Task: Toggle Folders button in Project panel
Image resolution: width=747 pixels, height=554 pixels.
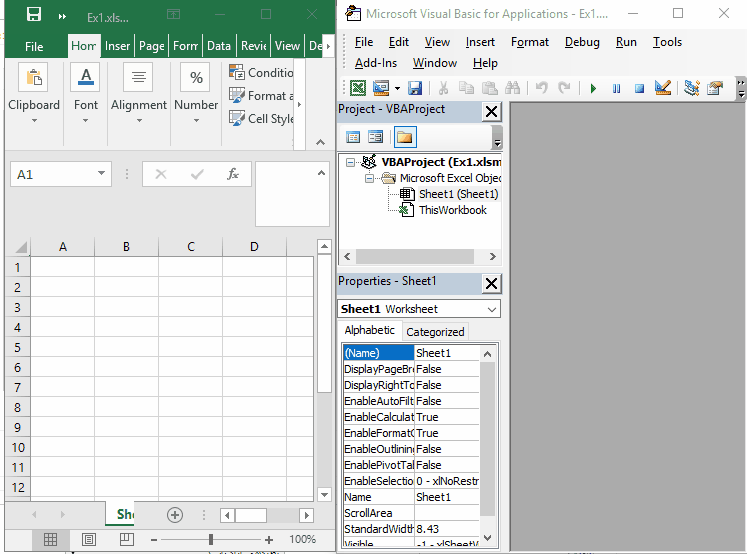Action: click(x=404, y=137)
